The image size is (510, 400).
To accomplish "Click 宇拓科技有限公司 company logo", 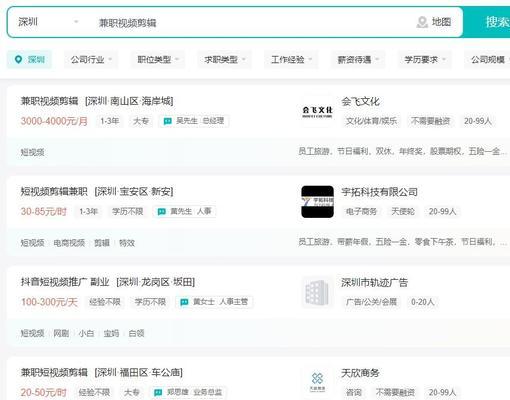I will pyautogui.click(x=317, y=202).
